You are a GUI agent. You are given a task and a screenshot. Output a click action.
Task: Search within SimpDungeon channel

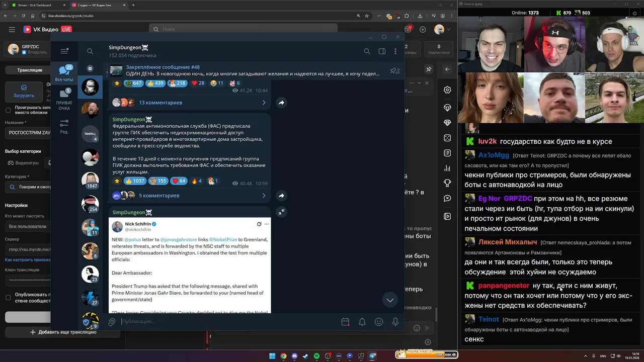[x=367, y=51]
